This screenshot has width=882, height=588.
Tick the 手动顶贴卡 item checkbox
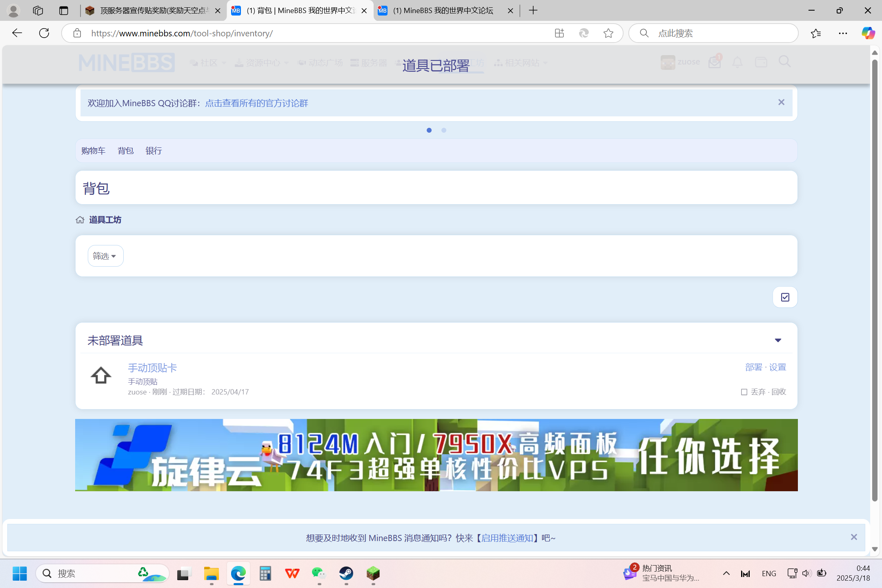tap(744, 392)
